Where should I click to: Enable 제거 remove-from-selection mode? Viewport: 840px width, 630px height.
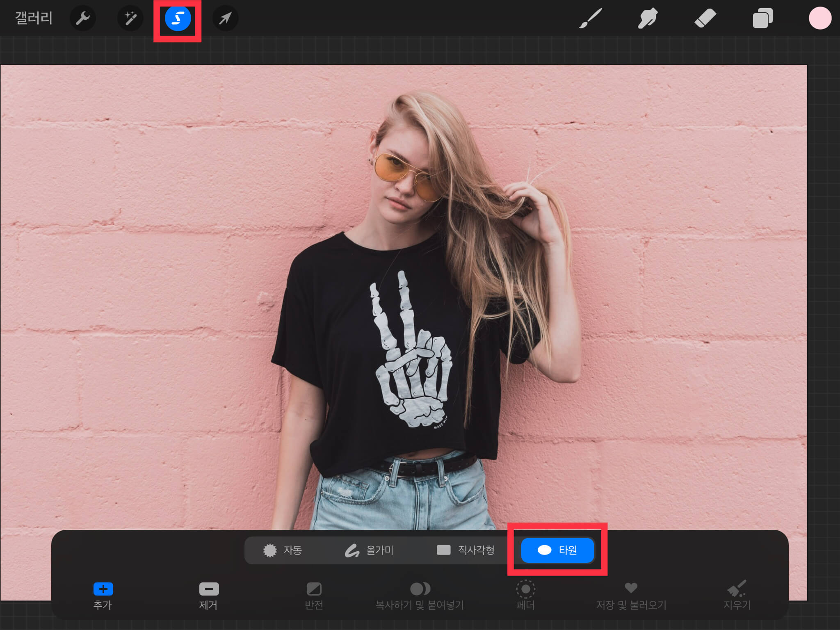pyautogui.click(x=209, y=596)
